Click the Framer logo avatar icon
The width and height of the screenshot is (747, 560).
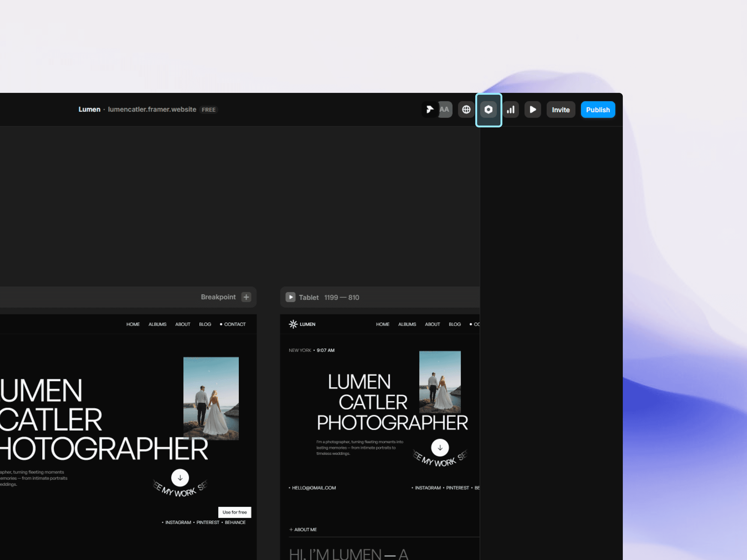430,110
